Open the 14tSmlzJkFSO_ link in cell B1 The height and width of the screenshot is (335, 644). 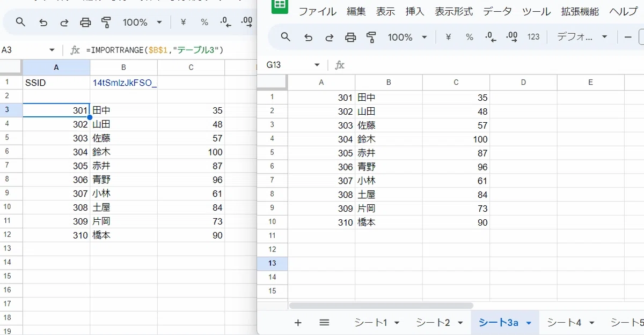click(125, 83)
